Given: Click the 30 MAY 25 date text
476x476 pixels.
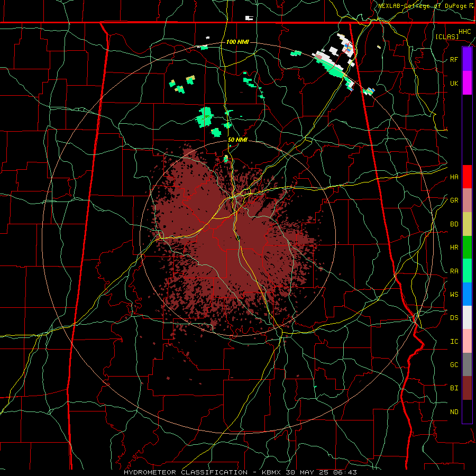Looking at the screenshot, I should point(307,472).
